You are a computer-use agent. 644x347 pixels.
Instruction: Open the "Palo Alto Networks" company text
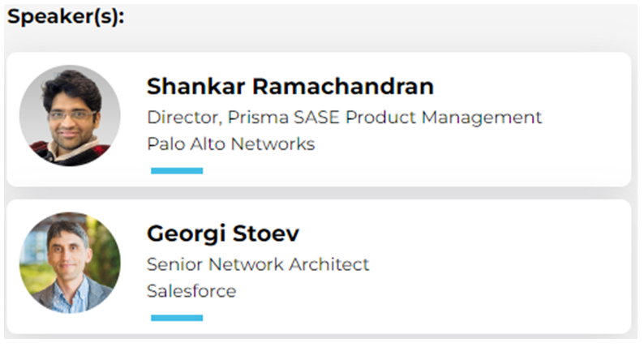pos(230,144)
